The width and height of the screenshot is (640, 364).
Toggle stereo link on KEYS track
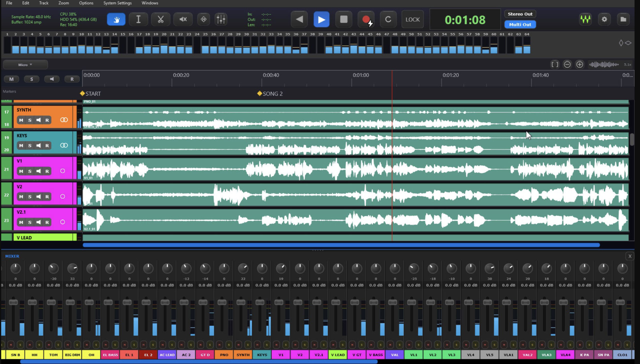(64, 145)
